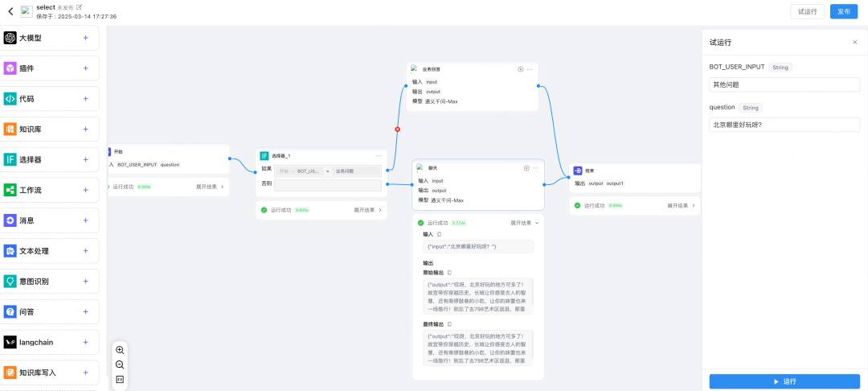
Task: Click the 发布 button
Action: pyautogui.click(x=844, y=11)
